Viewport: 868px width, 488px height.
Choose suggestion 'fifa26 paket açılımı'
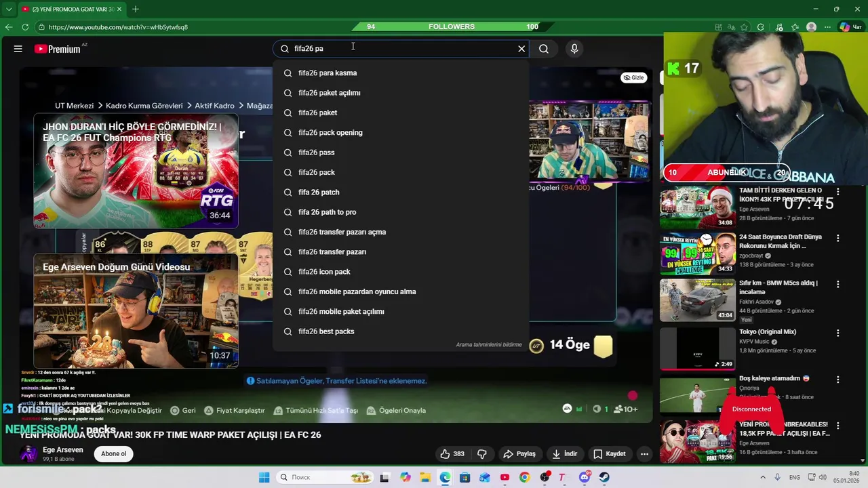[401, 93]
